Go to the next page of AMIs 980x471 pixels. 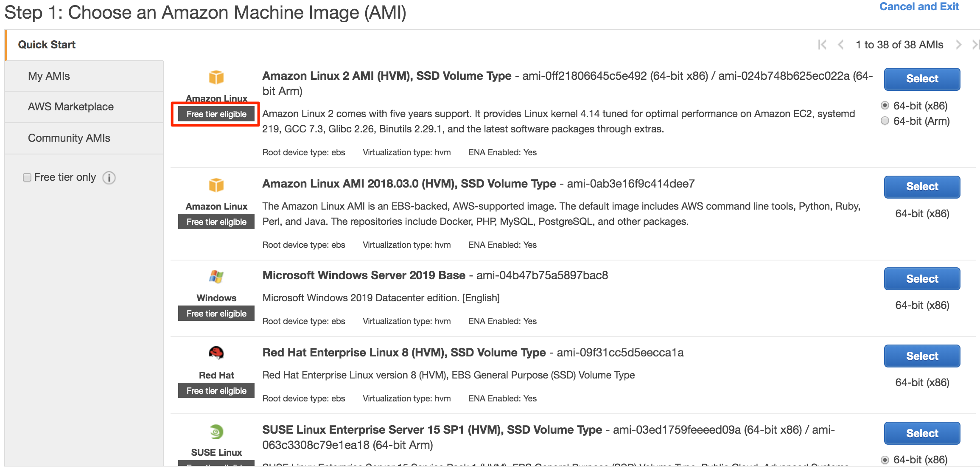(958, 45)
